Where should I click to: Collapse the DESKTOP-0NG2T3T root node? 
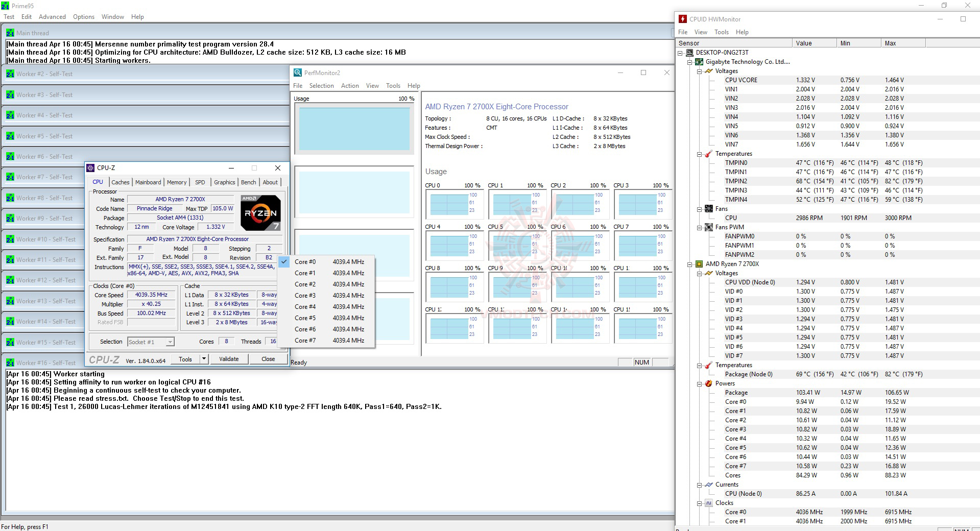(680, 53)
